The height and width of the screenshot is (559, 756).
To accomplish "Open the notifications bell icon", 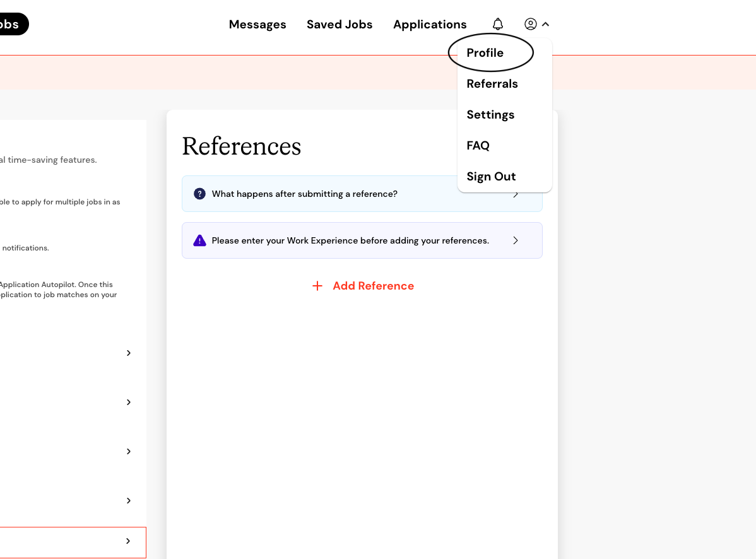I will [x=497, y=24].
